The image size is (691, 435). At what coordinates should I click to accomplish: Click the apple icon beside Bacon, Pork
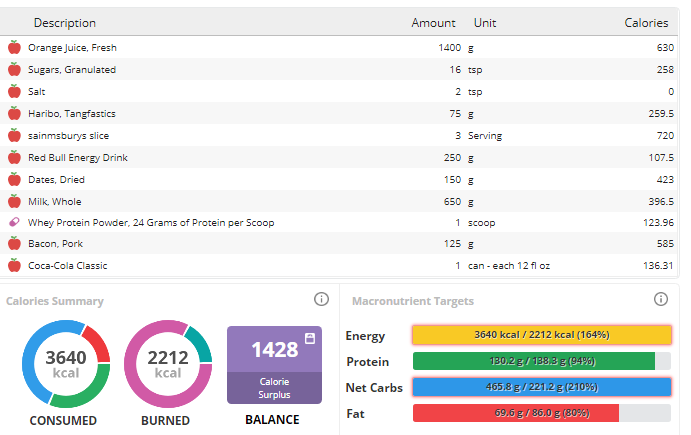click(15, 243)
